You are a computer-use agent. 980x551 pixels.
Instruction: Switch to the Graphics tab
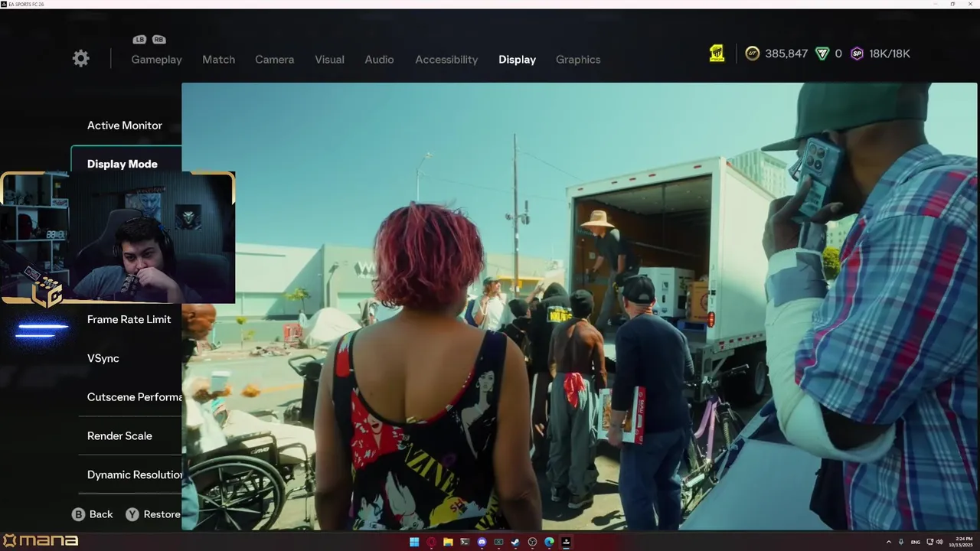pos(578,60)
